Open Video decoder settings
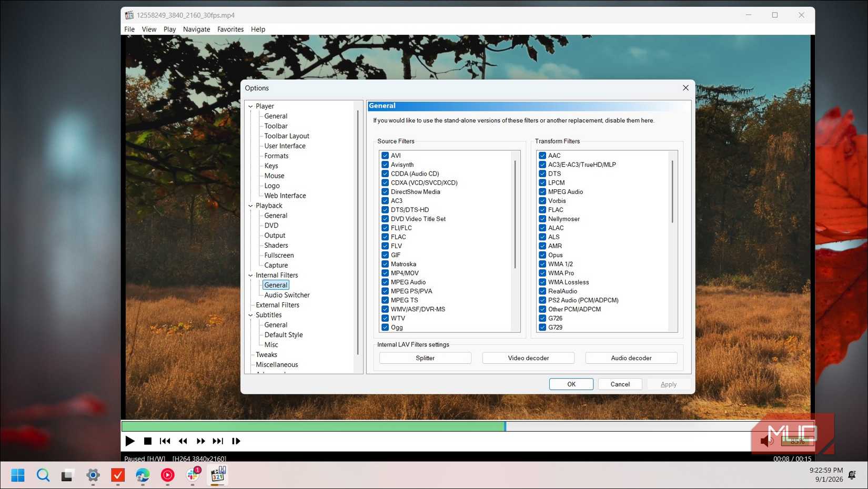The image size is (868, 489). coord(528,358)
